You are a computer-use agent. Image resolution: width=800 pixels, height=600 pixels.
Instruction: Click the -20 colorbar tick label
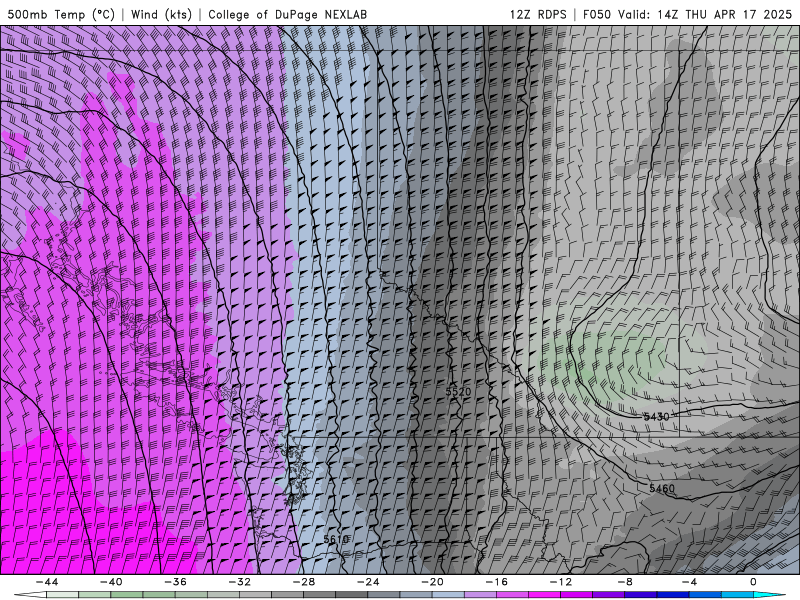click(433, 582)
